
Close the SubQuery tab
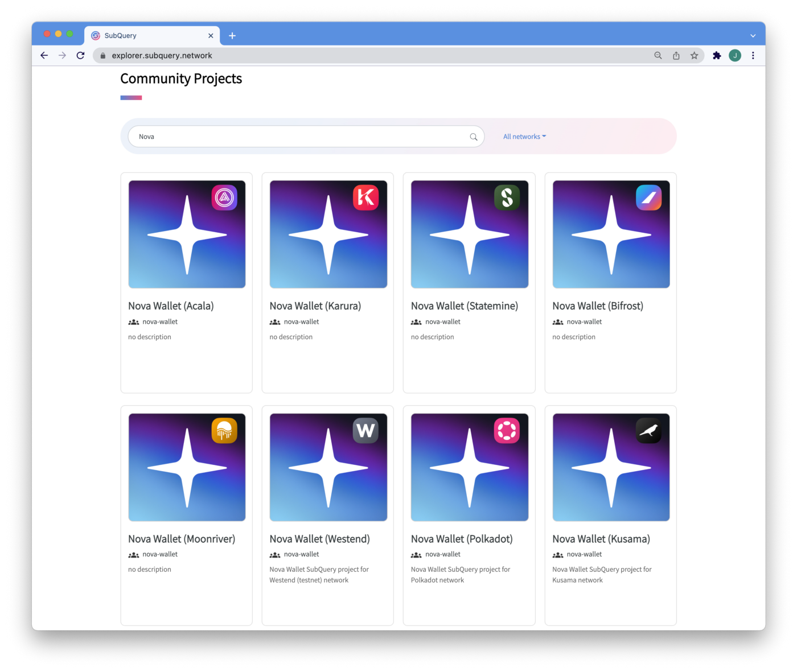point(211,35)
